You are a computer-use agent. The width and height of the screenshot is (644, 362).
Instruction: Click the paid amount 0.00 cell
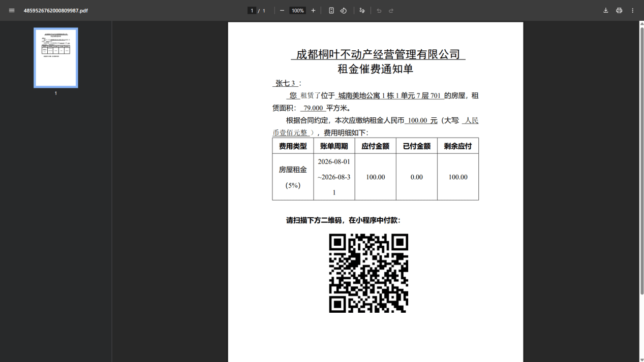click(x=416, y=177)
